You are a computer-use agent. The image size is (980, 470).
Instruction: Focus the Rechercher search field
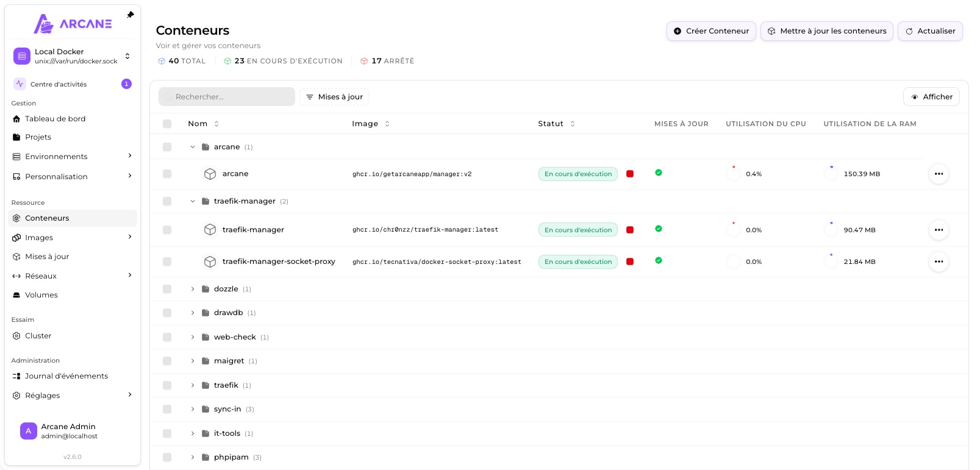(227, 97)
